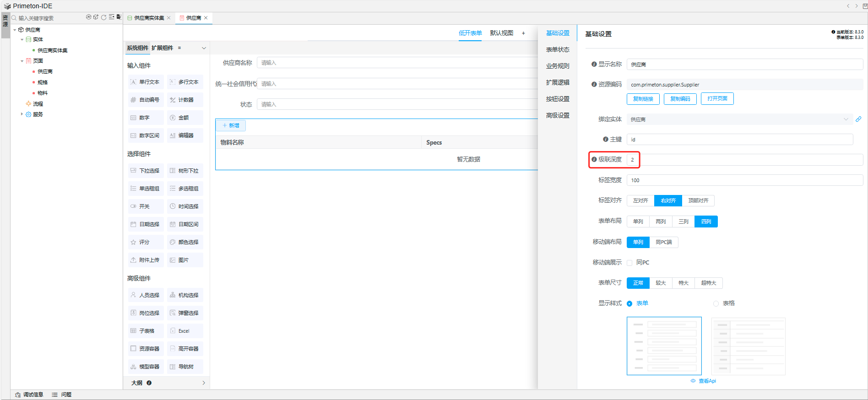Open the 业务规则 settings tab
Image resolution: width=868 pixels, height=400 pixels.
(x=558, y=66)
